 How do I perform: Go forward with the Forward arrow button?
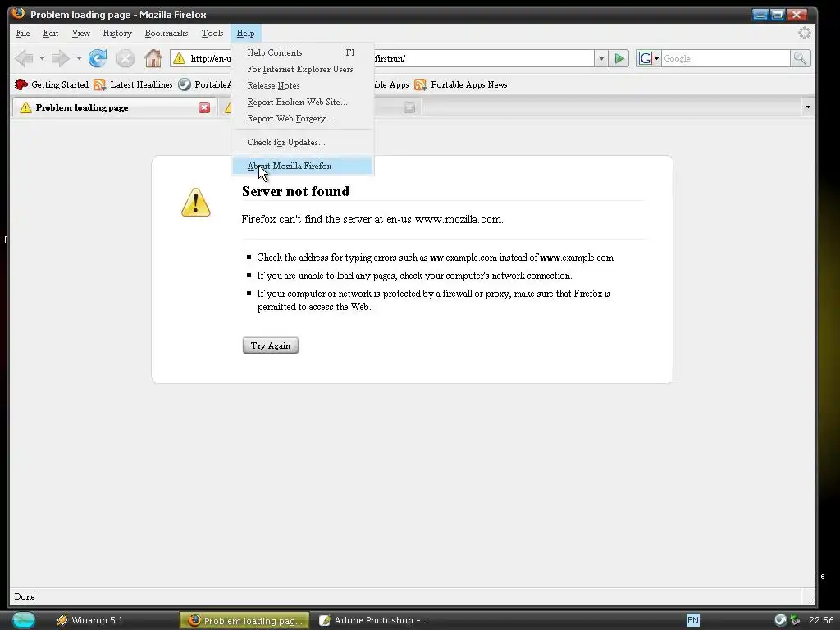60,58
